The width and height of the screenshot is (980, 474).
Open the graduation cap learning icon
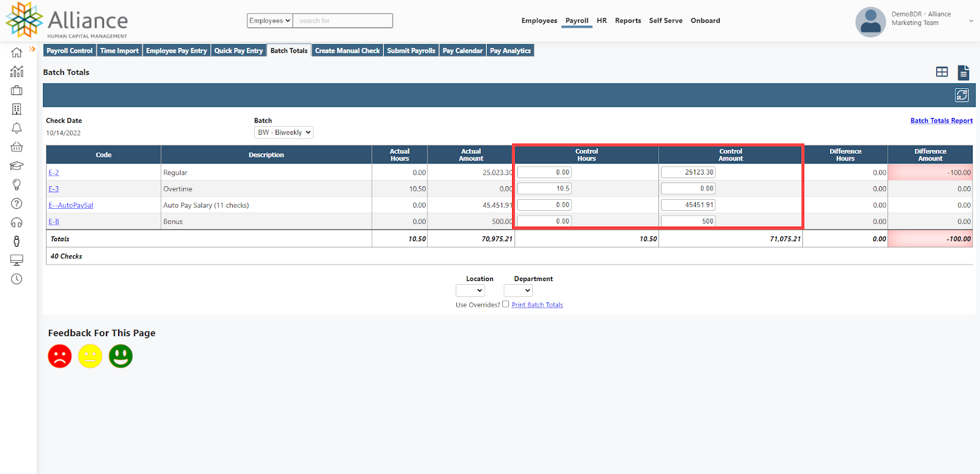pos(17,166)
